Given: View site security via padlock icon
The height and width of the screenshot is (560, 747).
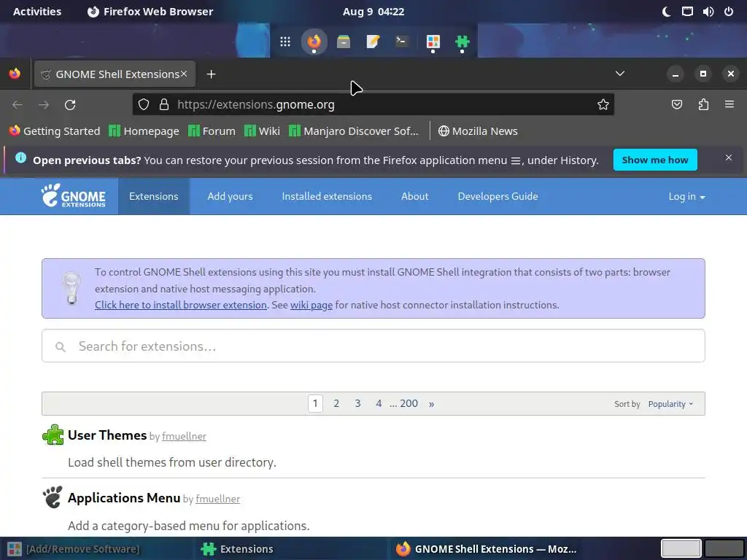Looking at the screenshot, I should 164,105.
